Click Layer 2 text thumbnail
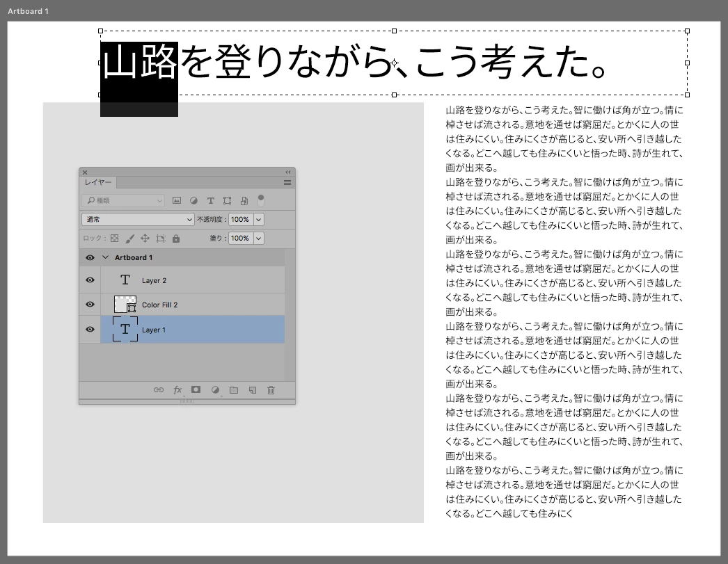Viewport: 728px width, 564px height. point(125,280)
